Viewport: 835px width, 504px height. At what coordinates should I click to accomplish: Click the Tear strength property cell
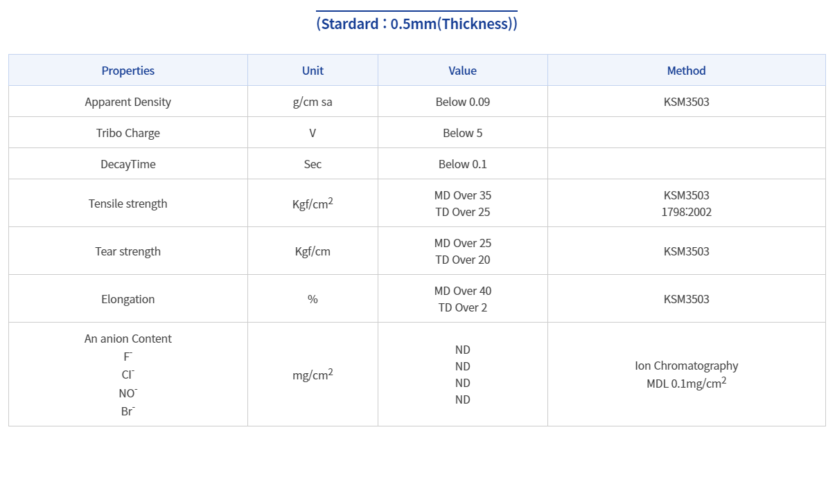(x=128, y=251)
